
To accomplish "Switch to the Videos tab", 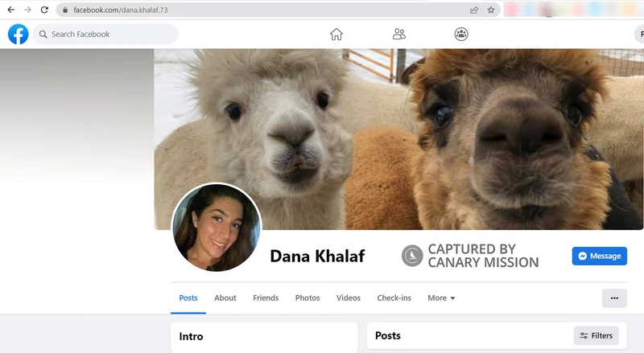I will pos(349,298).
